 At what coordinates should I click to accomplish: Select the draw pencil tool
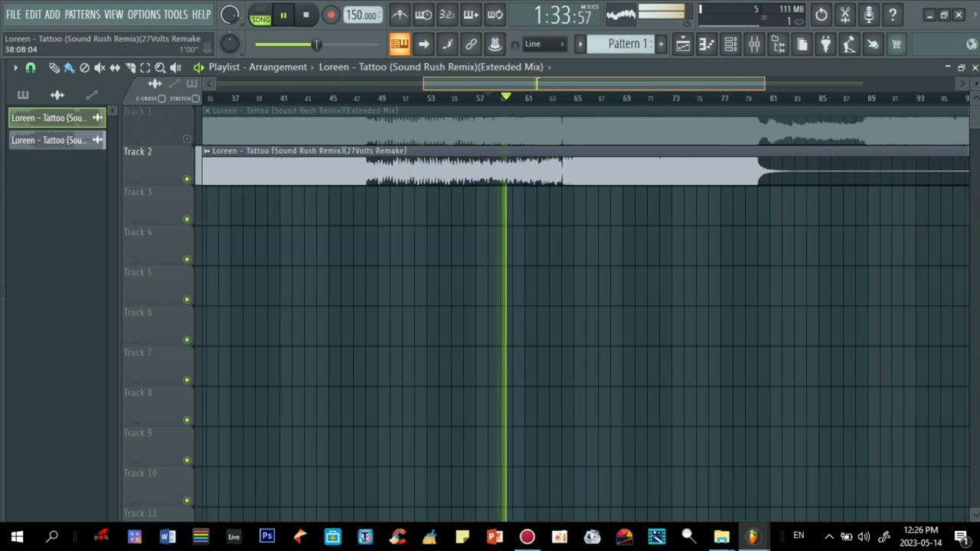point(54,68)
